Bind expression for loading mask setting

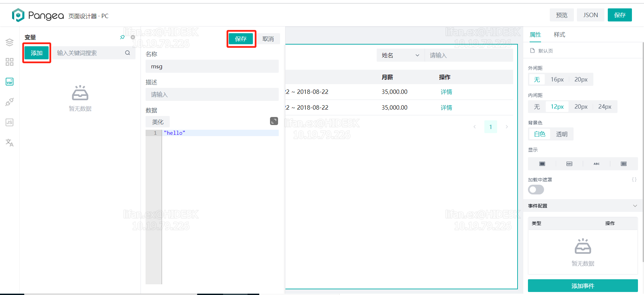pos(634,180)
